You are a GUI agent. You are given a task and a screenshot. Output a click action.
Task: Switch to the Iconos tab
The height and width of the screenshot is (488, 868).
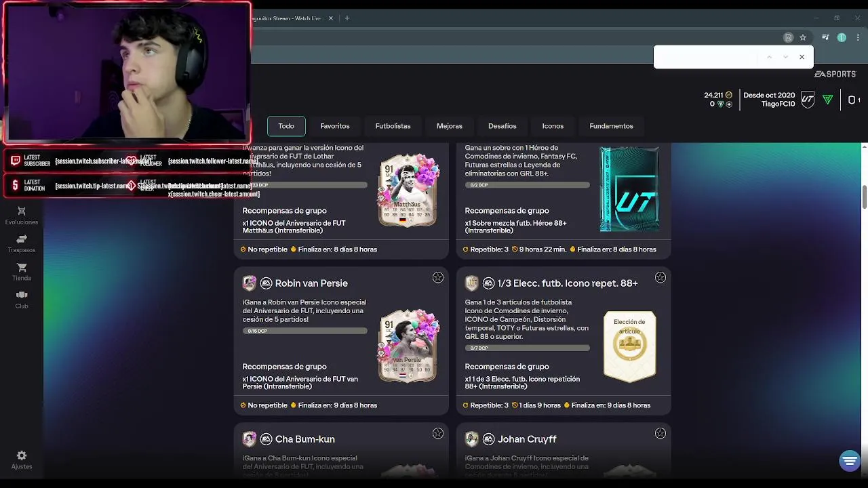pyautogui.click(x=553, y=126)
